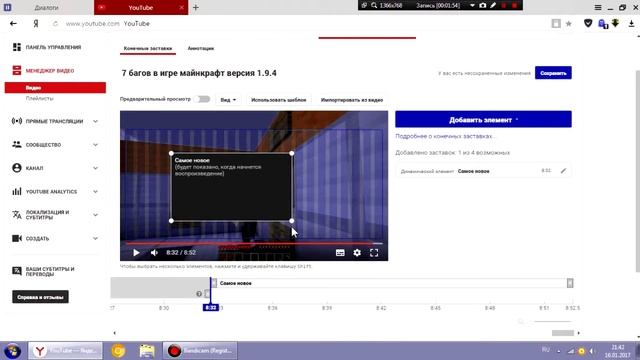Viewport: 640px width, 360px height.
Task: Expand the Создать section
Action: (95, 238)
